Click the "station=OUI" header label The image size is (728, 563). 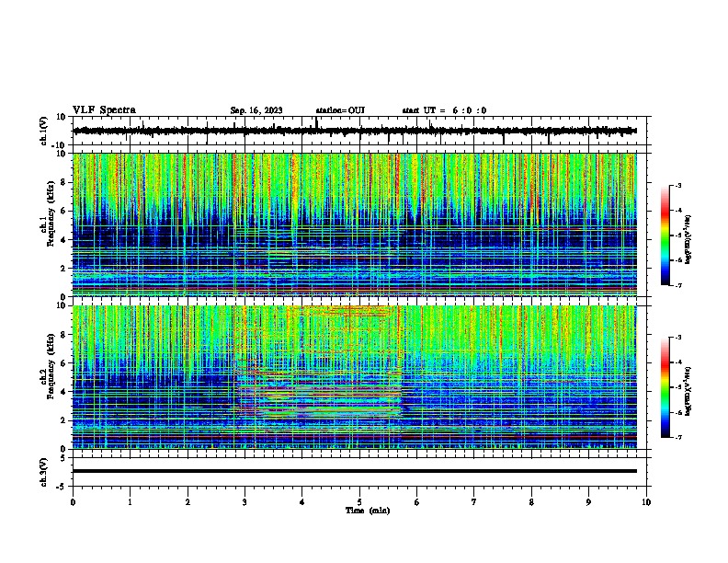pyautogui.click(x=340, y=110)
